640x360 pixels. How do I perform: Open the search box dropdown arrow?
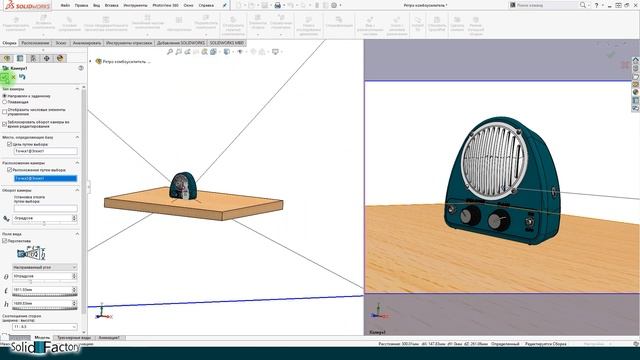point(589,5)
